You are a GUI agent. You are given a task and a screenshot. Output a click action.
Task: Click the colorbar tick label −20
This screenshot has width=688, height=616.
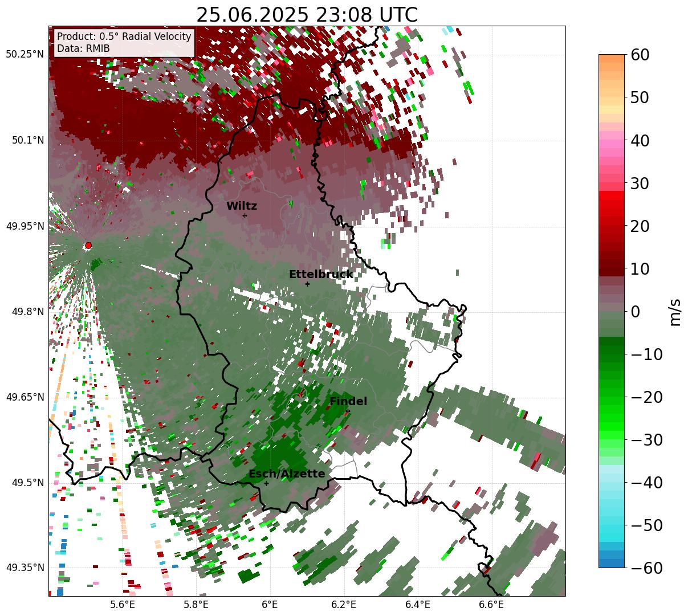pos(646,397)
